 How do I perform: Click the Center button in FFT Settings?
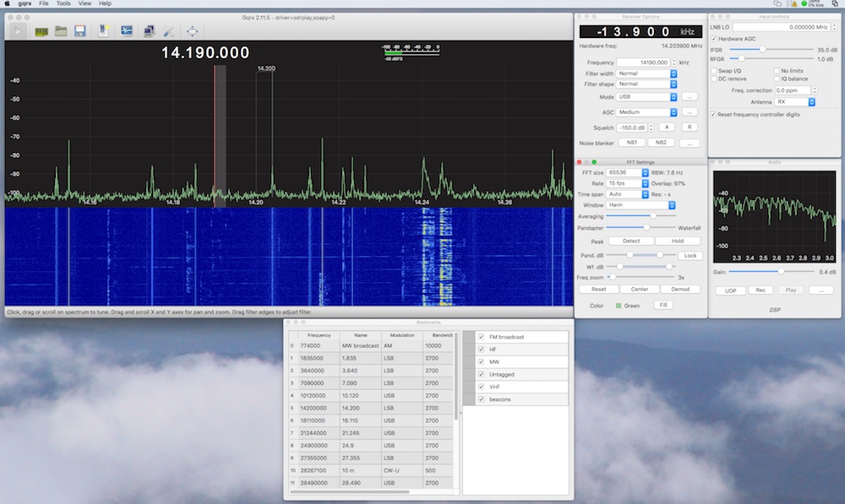(x=640, y=290)
